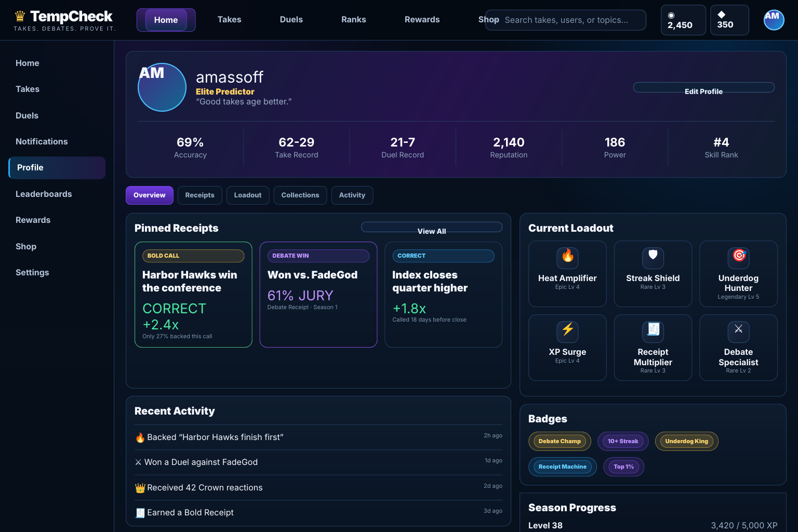Open the Harbor Hawks pinned receipt card

tap(193, 295)
